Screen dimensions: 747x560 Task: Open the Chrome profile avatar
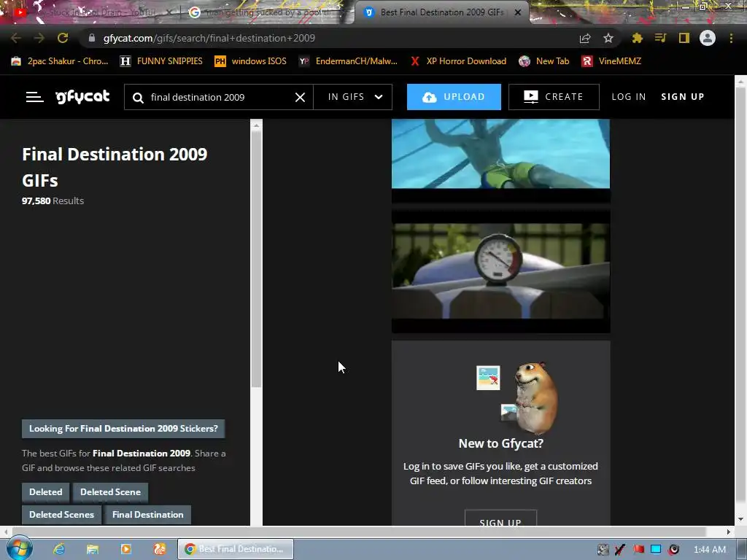[708, 38]
